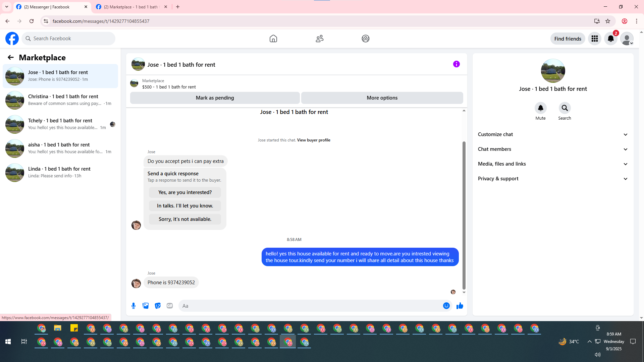This screenshot has height=362, width=644.
Task: Send quick reply 'Yes, are you interested?'
Action: tap(185, 192)
